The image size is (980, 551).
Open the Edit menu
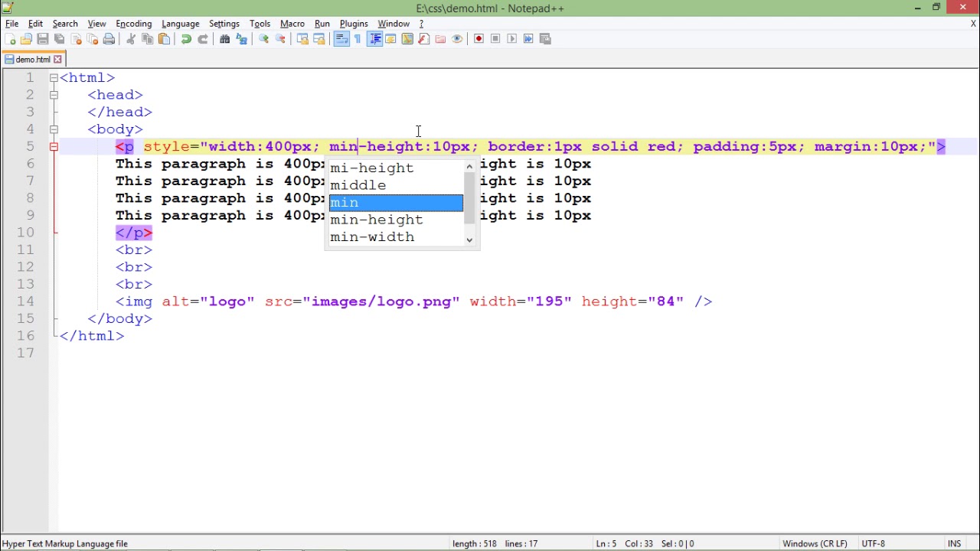tap(35, 24)
